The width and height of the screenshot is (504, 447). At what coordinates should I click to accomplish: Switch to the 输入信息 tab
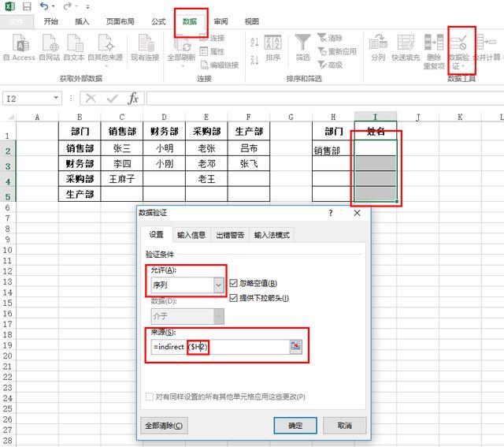[193, 235]
